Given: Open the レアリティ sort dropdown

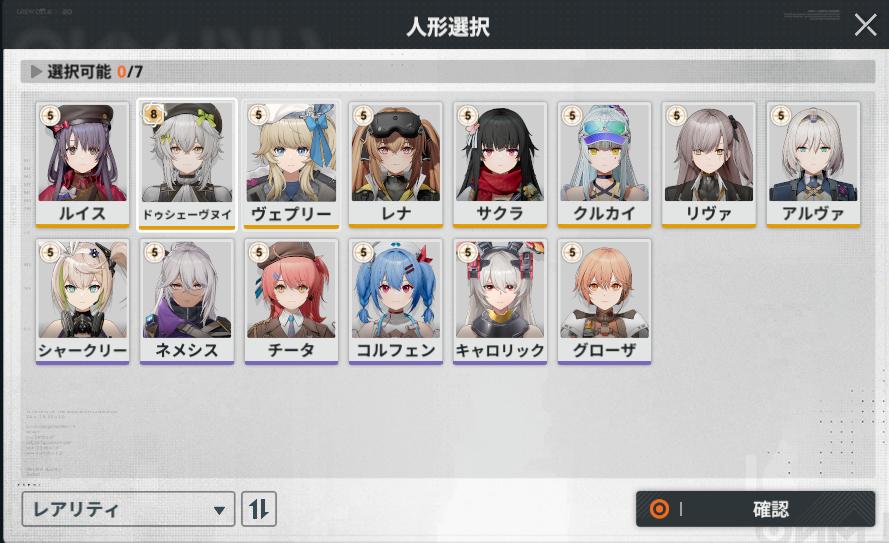Looking at the screenshot, I should point(128,509).
